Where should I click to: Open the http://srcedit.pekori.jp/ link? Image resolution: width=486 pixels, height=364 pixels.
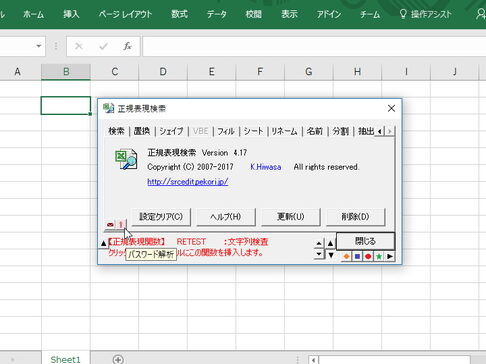pos(188,182)
